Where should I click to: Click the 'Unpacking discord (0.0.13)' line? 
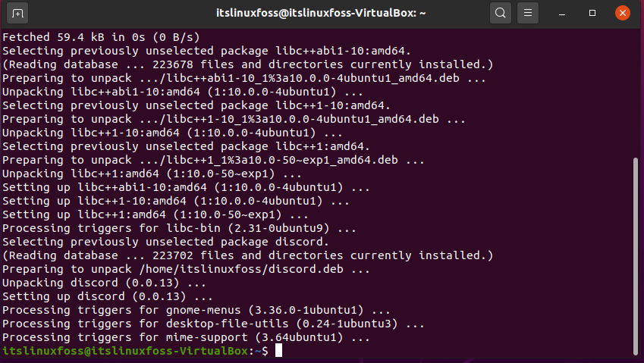pos(104,283)
